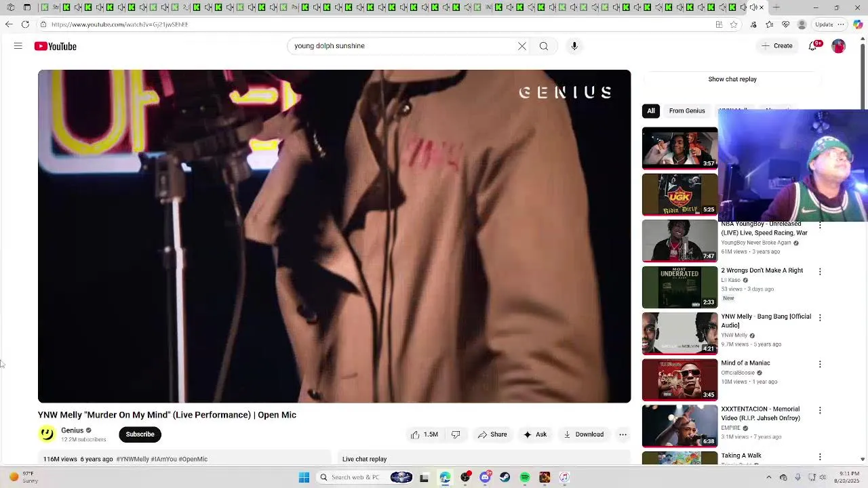
Task: Click the Create button
Action: coord(776,46)
